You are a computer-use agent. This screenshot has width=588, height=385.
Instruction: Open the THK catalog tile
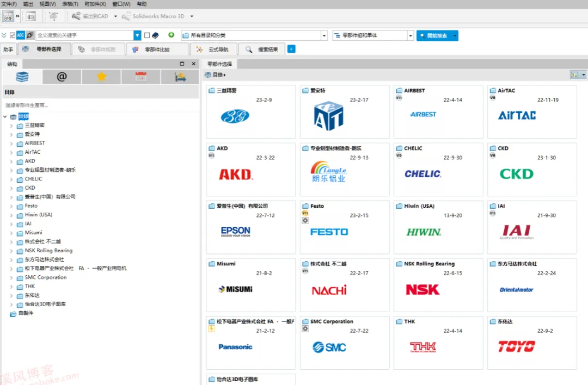coord(438,343)
